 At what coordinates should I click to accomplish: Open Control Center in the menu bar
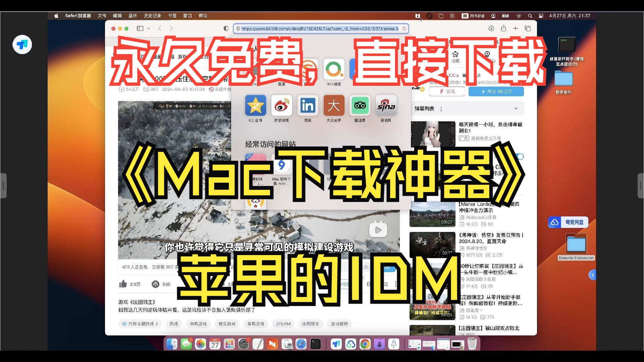pyautogui.click(x=541, y=16)
